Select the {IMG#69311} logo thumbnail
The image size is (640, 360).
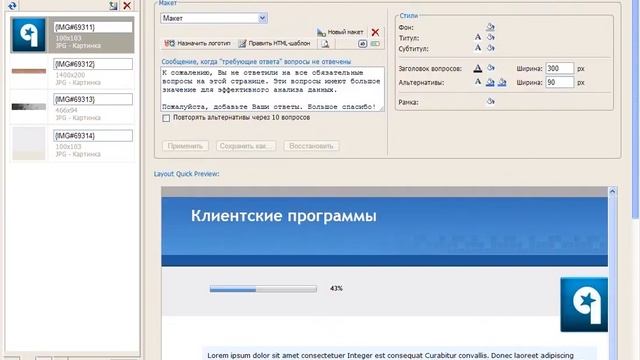pos(29,35)
